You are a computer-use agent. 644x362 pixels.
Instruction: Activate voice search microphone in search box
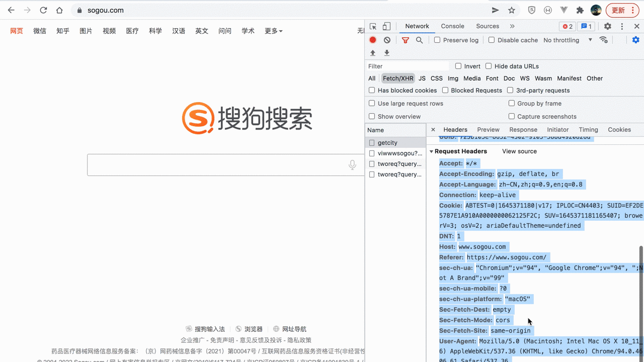pos(352,164)
